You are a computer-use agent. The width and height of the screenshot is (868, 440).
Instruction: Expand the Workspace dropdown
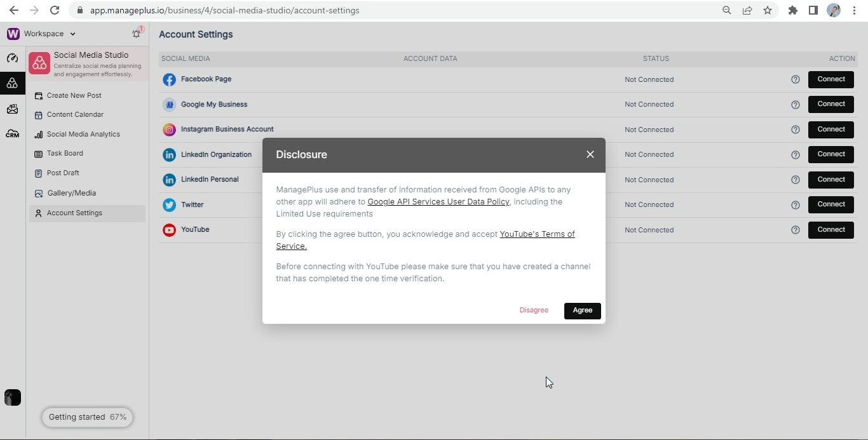(50, 34)
